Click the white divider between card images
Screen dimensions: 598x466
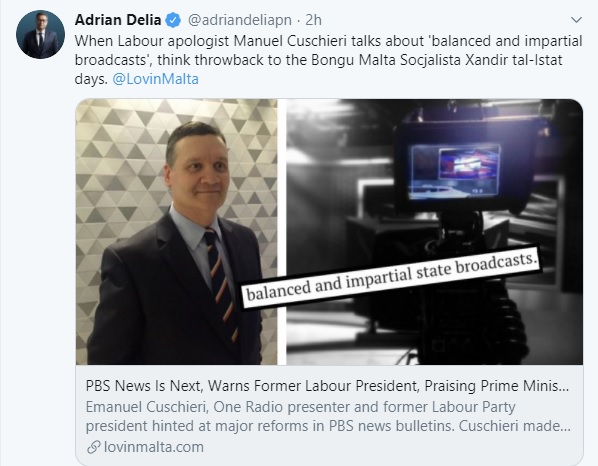click(x=282, y=232)
